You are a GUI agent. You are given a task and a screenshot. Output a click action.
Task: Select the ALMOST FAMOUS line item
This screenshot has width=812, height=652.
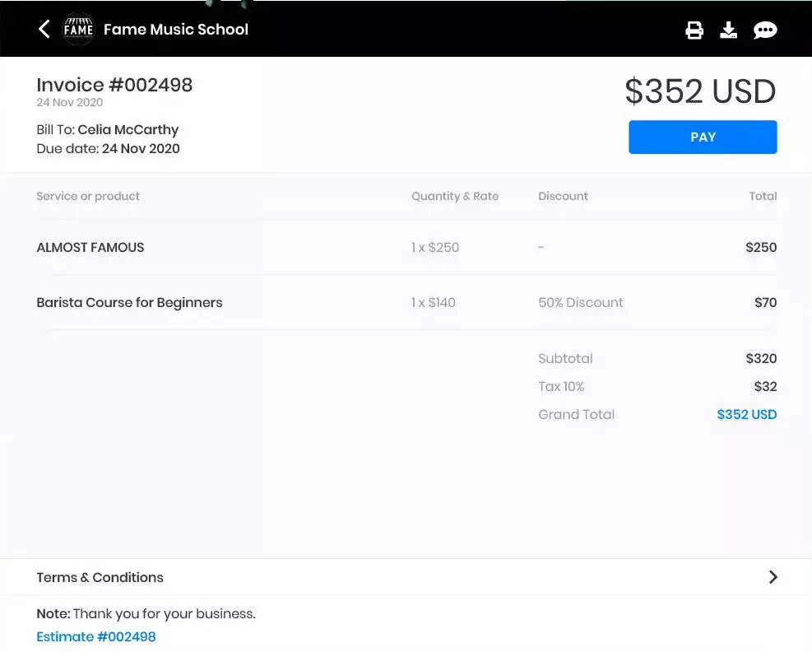(90, 247)
